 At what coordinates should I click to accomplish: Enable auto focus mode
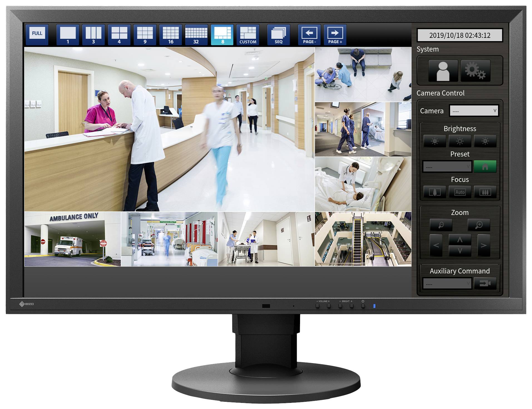(459, 192)
